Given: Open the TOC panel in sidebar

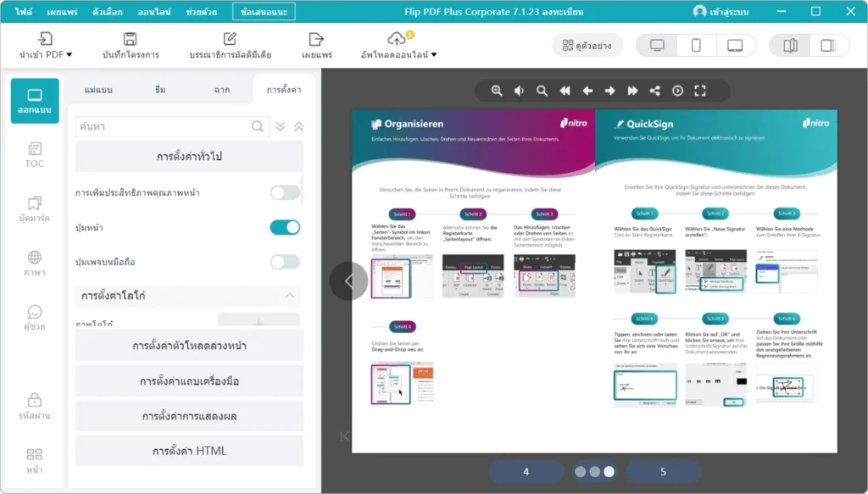Looking at the screenshot, I should point(35,154).
